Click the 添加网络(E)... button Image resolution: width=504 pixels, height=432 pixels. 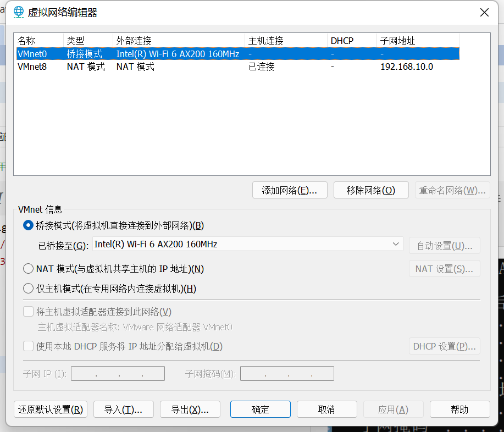pos(290,190)
